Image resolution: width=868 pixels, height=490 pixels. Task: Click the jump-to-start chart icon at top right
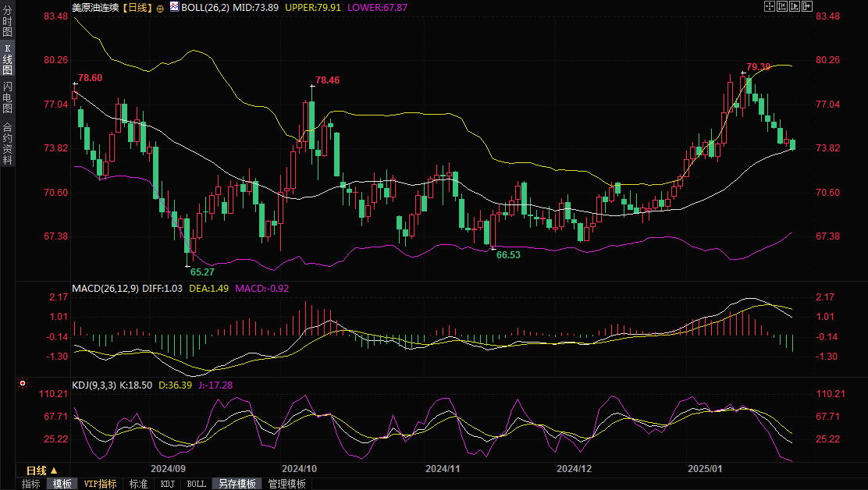point(781,6)
